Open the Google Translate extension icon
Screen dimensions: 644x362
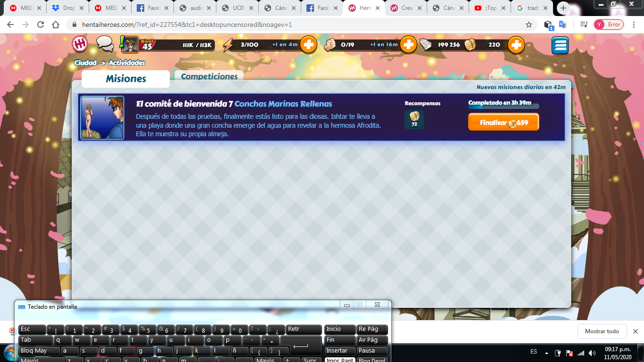tap(562, 25)
